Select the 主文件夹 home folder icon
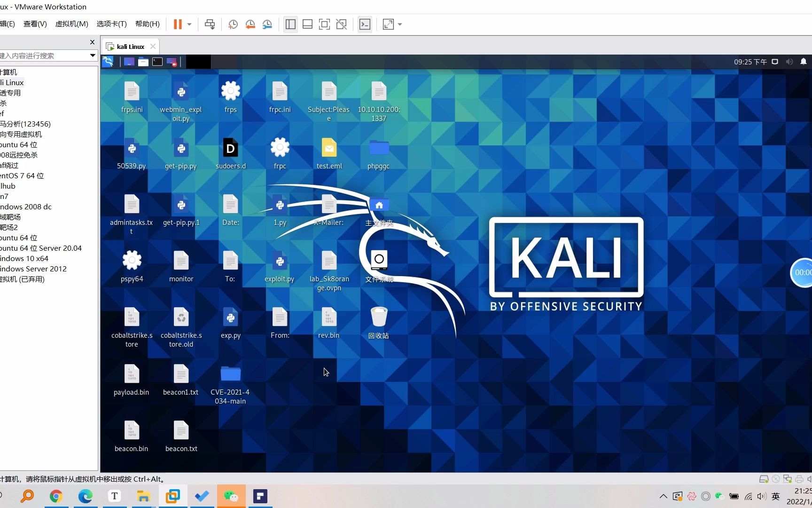 [x=379, y=211]
